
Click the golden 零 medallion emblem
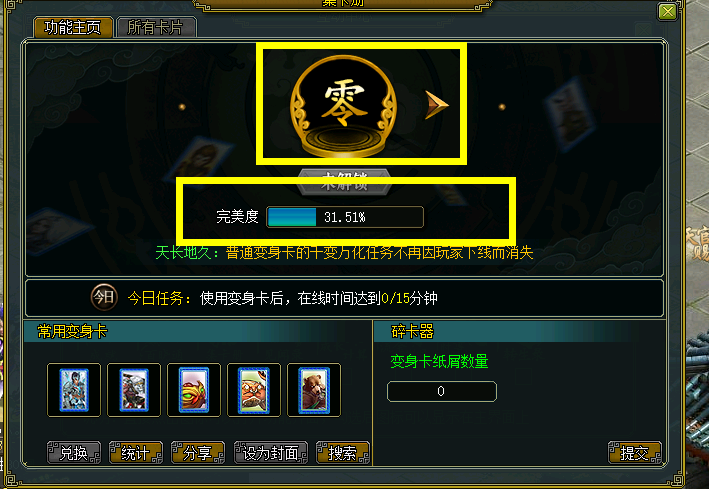pyautogui.click(x=344, y=106)
